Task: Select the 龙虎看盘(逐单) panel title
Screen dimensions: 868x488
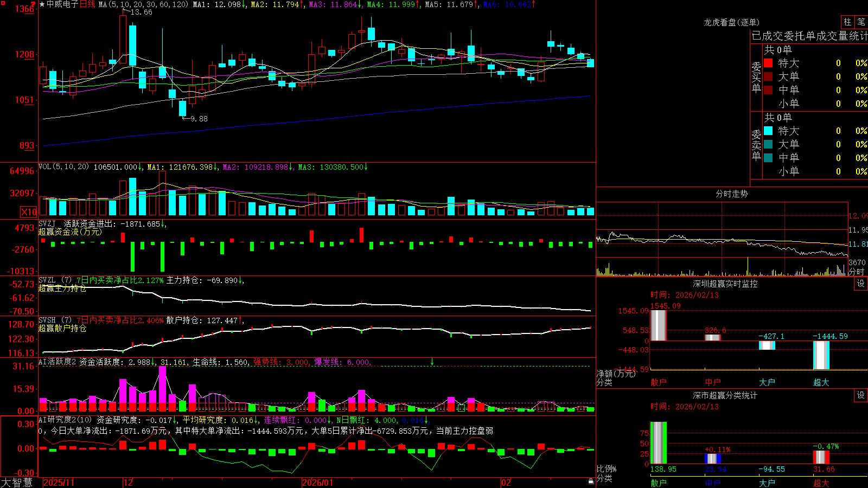Action: (x=731, y=22)
